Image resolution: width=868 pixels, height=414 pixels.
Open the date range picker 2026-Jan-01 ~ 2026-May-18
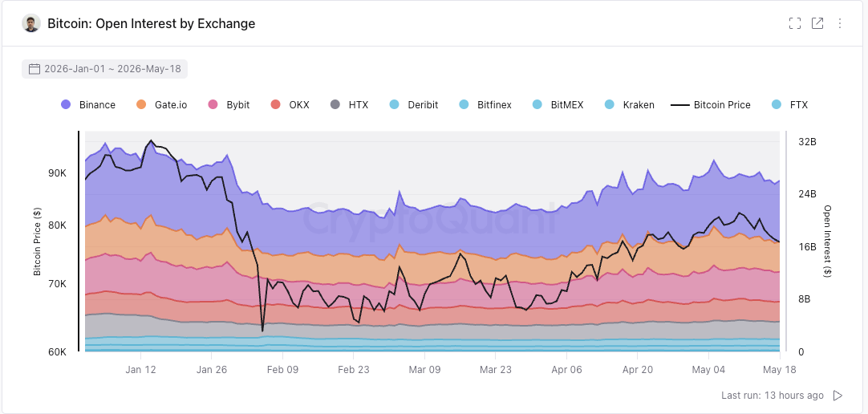click(x=104, y=69)
